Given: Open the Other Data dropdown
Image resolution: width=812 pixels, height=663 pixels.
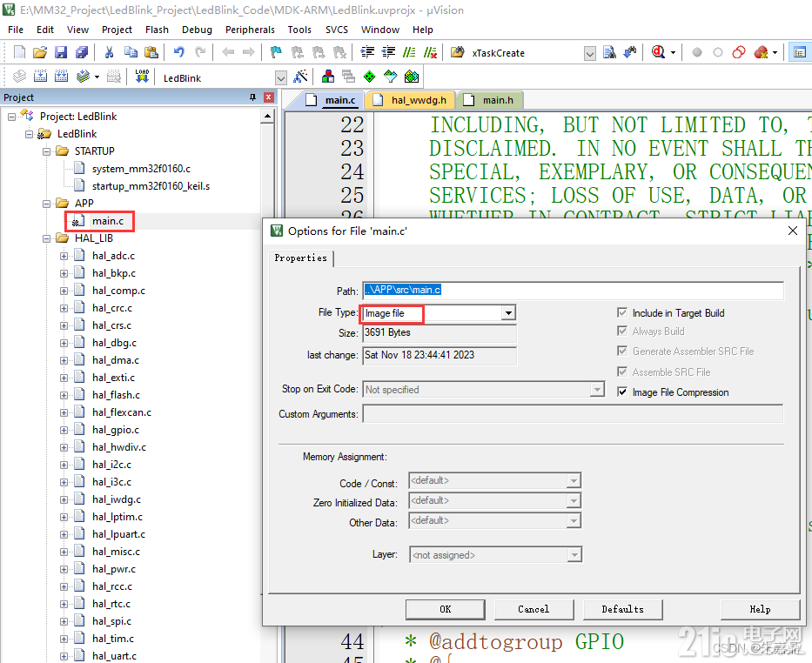Looking at the screenshot, I should click(574, 520).
